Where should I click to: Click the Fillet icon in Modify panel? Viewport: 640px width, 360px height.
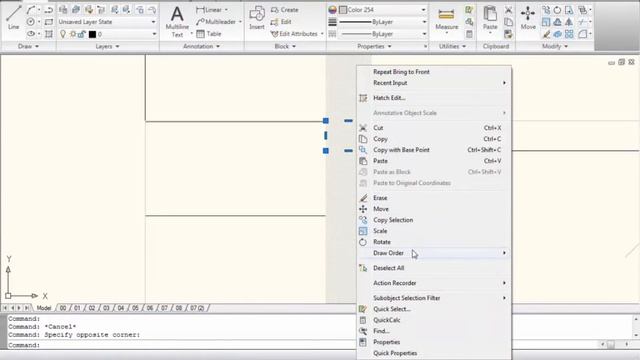[582, 35]
